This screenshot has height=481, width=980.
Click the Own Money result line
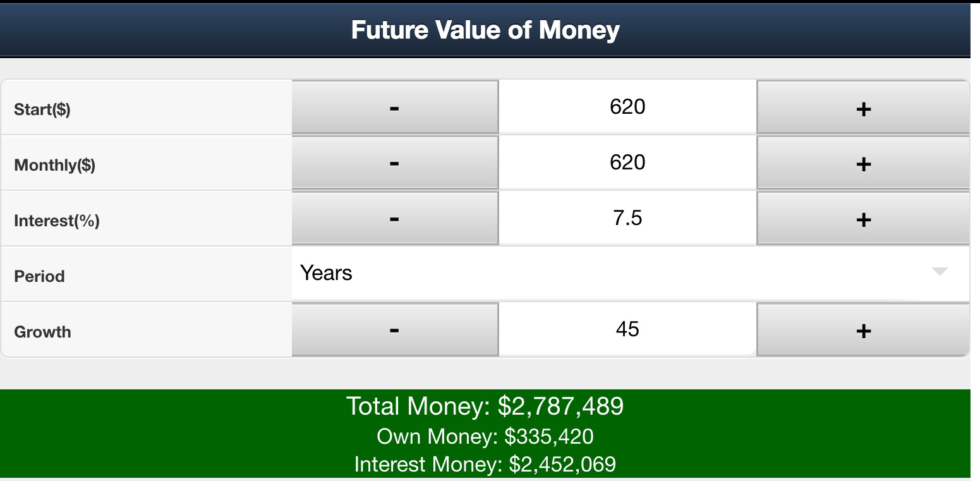[485, 436]
